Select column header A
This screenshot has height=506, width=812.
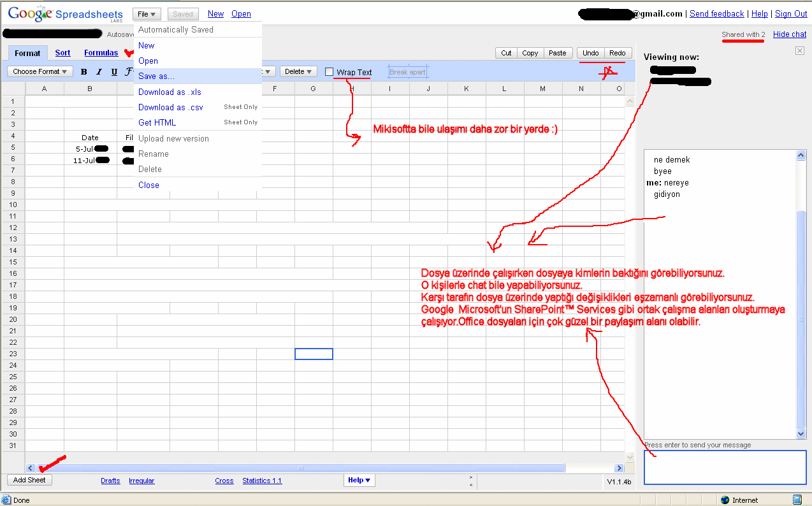coord(44,89)
